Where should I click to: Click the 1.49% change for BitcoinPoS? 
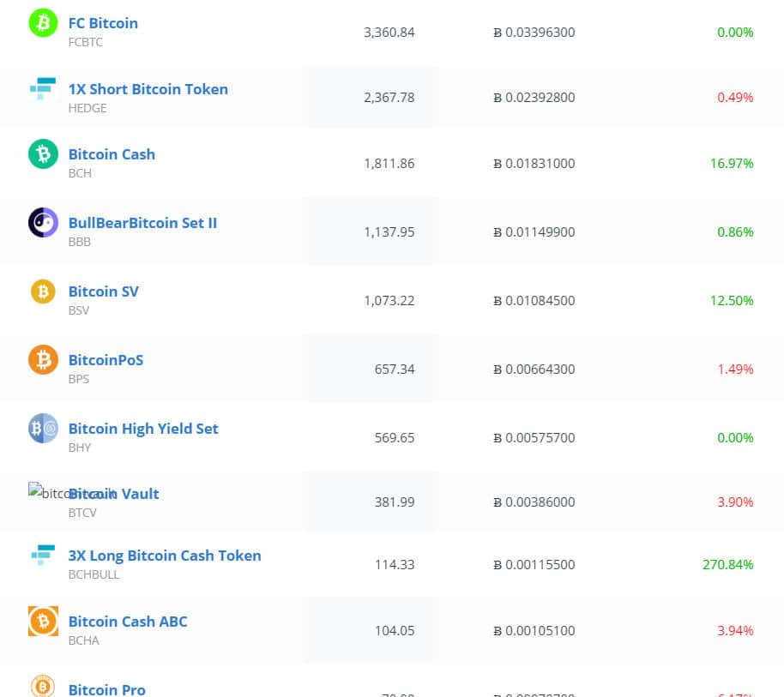735,370
